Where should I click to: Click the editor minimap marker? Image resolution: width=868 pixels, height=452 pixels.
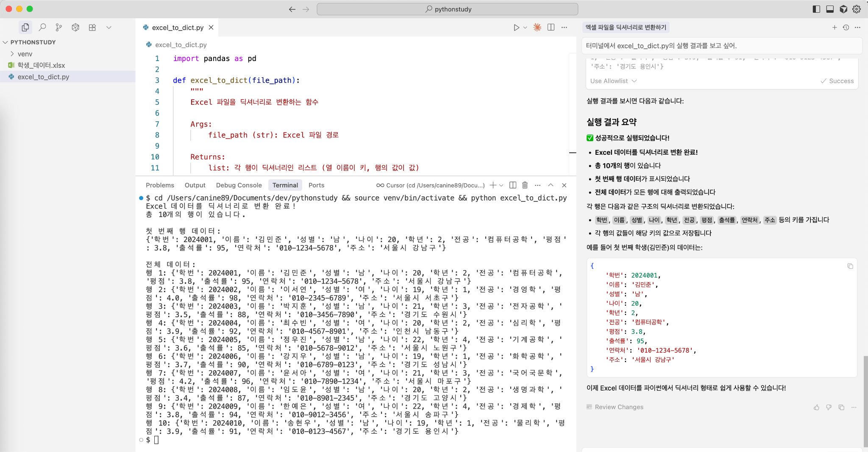click(x=573, y=153)
